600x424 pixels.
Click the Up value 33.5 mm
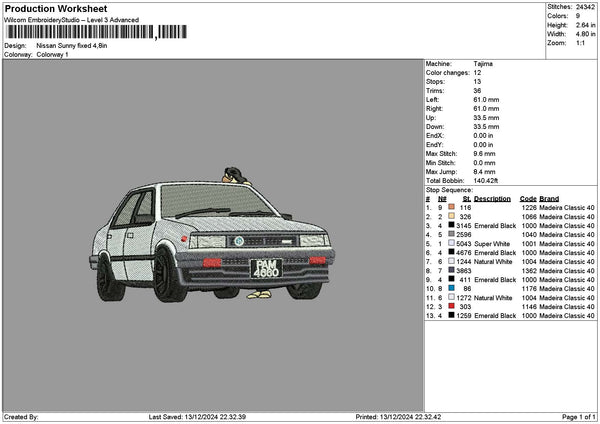(x=486, y=117)
